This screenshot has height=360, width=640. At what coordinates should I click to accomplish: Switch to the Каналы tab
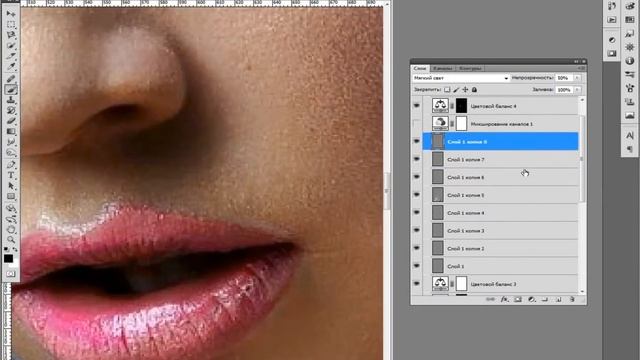442,68
